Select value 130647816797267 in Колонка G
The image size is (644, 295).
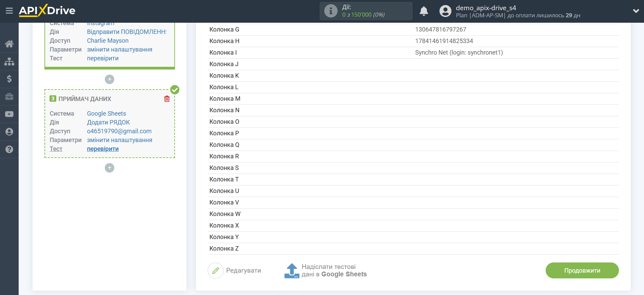(441, 29)
